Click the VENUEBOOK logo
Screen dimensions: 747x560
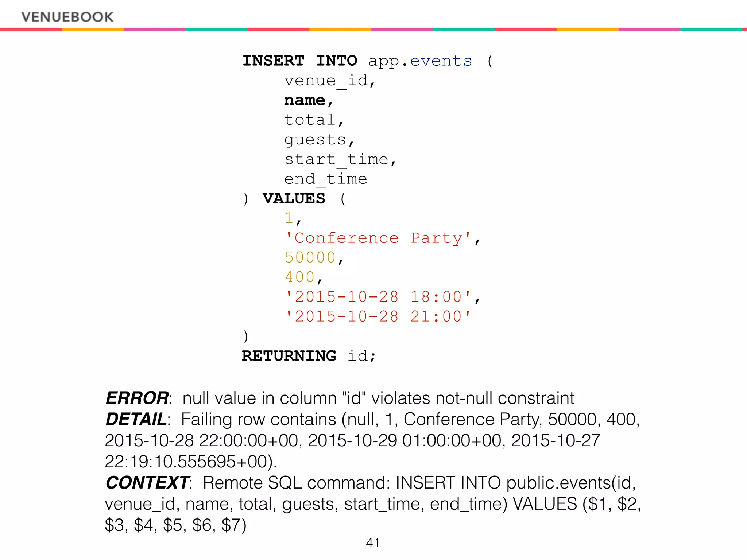(67, 17)
